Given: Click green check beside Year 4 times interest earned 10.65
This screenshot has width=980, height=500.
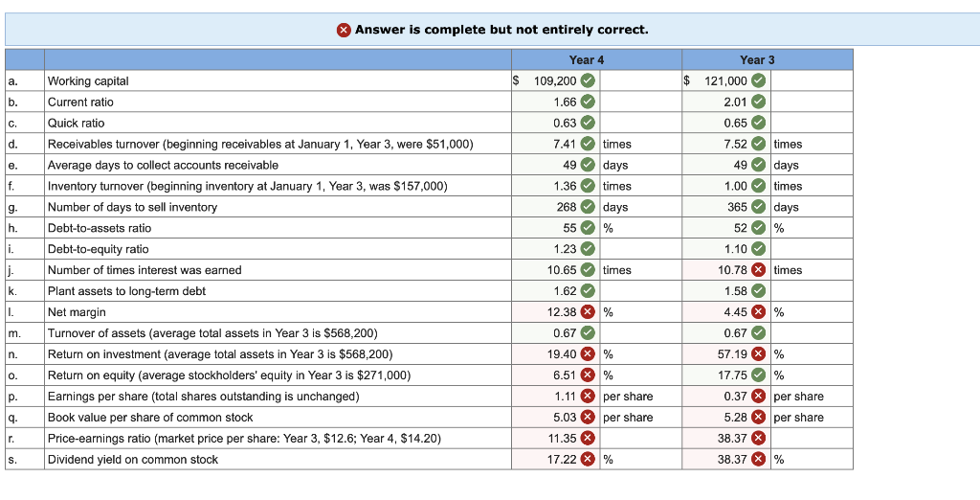Looking at the screenshot, I should 588,270.
